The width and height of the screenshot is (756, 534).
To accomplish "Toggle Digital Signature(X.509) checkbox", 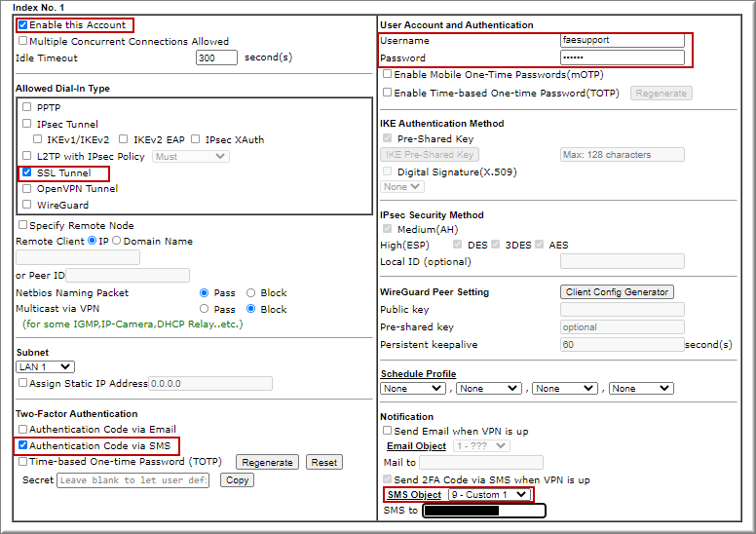I will 387,172.
